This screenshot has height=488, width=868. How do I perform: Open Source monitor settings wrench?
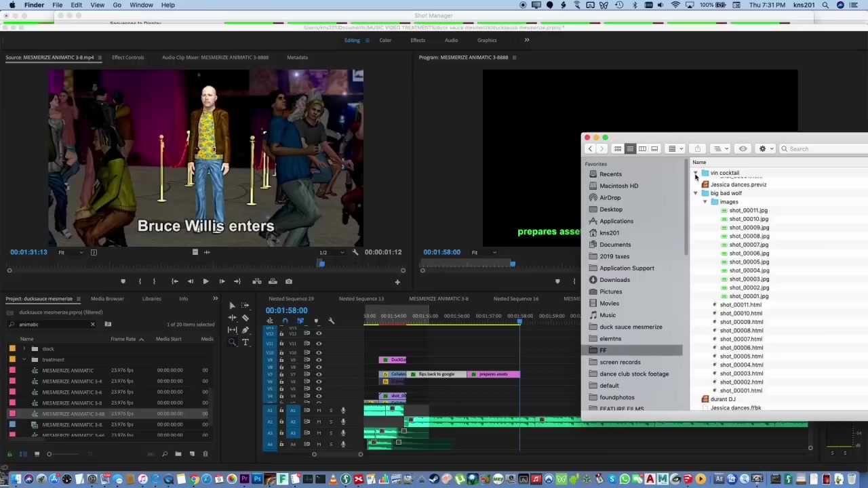click(355, 252)
